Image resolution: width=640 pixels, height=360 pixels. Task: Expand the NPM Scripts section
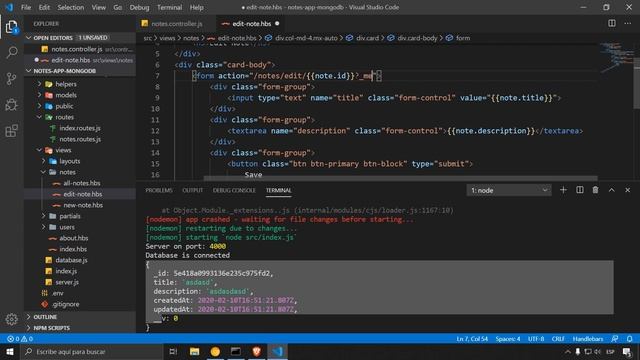click(x=80, y=328)
